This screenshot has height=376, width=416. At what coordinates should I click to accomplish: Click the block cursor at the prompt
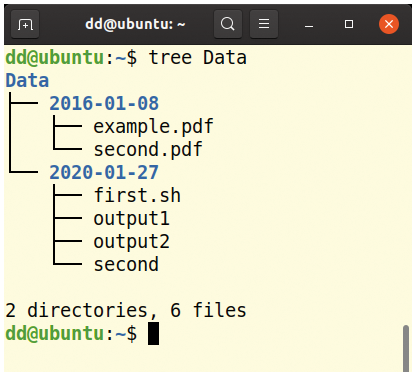153,334
